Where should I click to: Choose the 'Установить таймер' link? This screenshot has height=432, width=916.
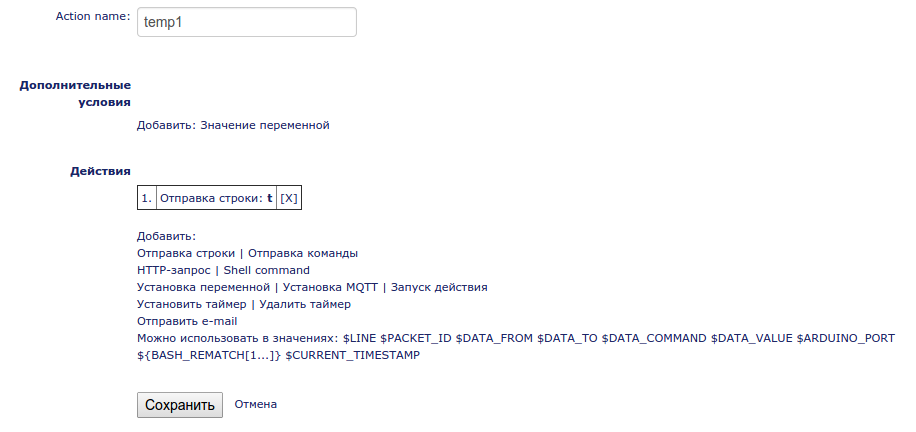pyautogui.click(x=190, y=304)
